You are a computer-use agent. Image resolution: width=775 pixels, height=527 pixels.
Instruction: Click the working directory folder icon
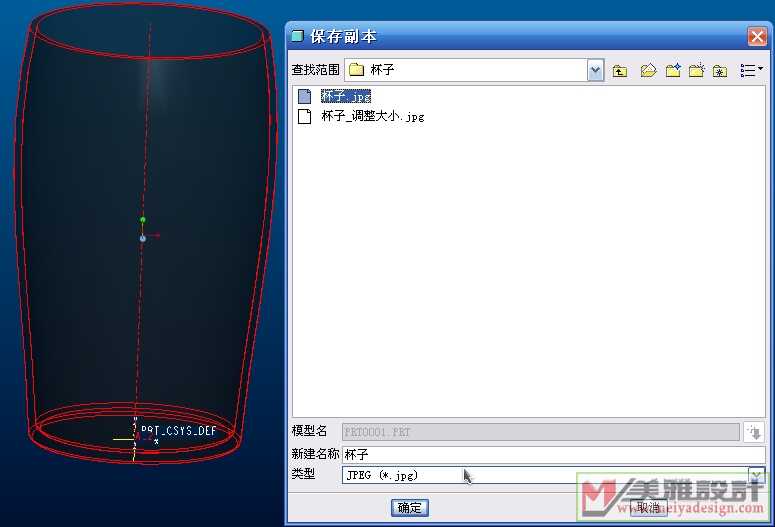click(x=648, y=71)
